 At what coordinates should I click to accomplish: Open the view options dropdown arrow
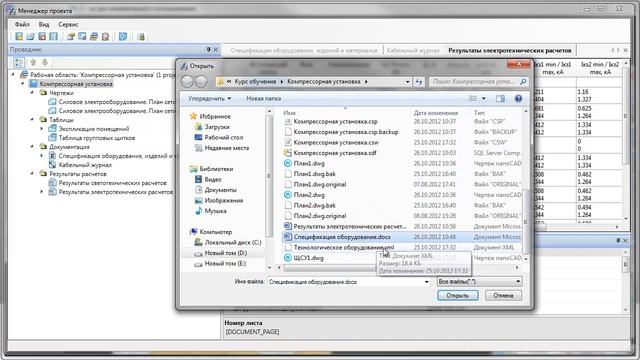pyautogui.click(x=484, y=98)
